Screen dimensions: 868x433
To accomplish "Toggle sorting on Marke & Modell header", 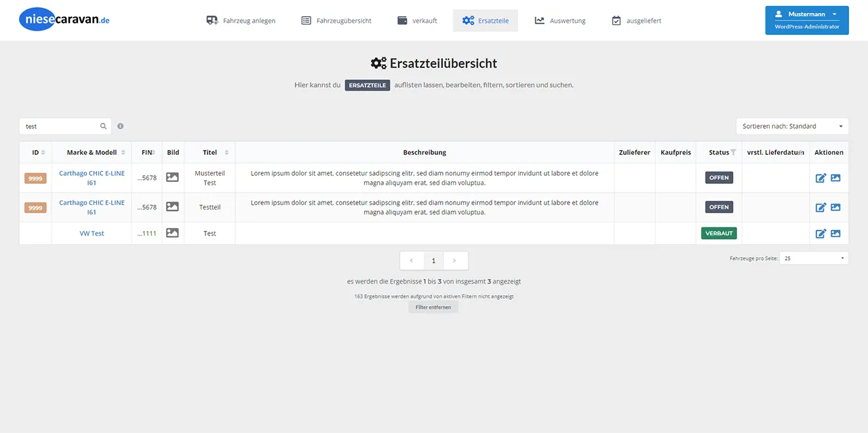I will pyautogui.click(x=92, y=153).
